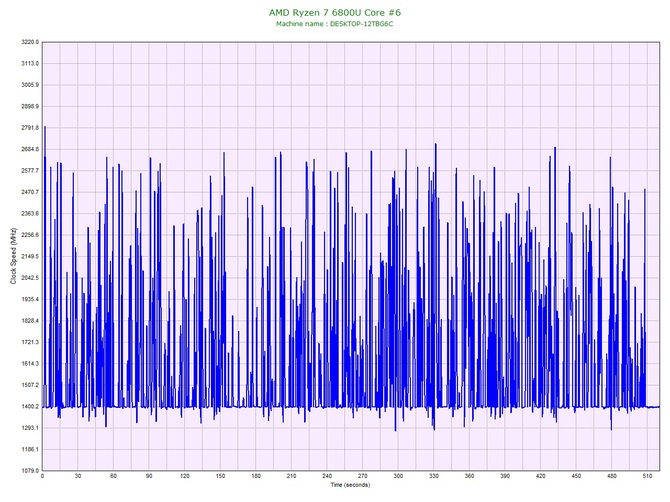Screen dimensions: 670x502
Task: Select the y-axis value 1614.3
Action: pyautogui.click(x=30, y=364)
